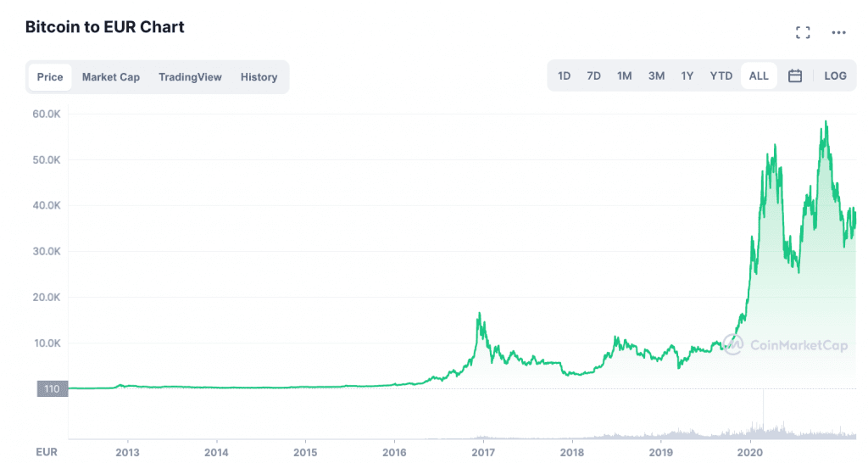Click the EUR currency label on axis

tap(45, 451)
